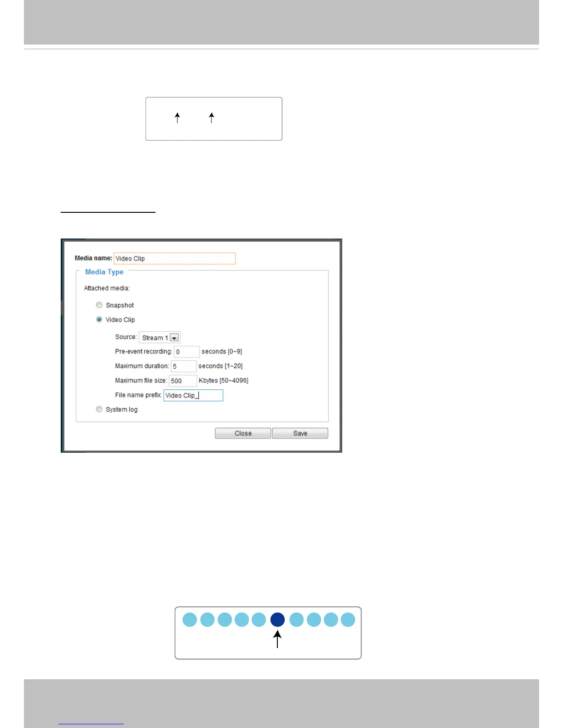The height and width of the screenshot is (728, 563).
Task: Select the System log radio button
Action: 99,409
